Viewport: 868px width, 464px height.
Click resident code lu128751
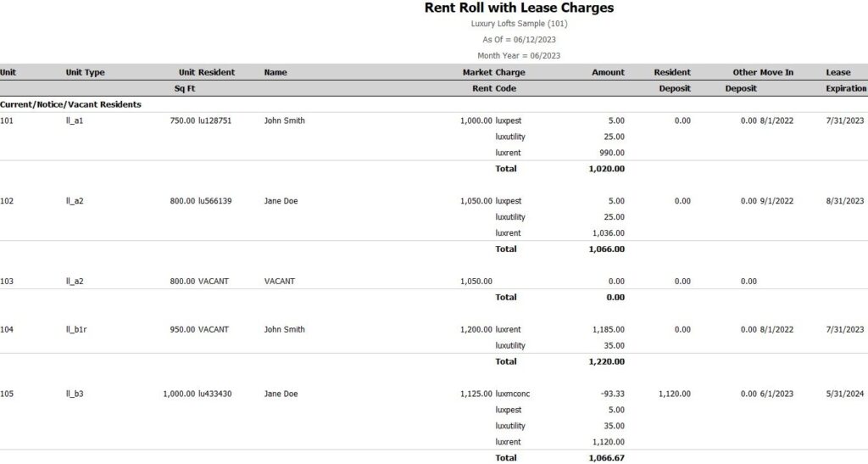214,120
